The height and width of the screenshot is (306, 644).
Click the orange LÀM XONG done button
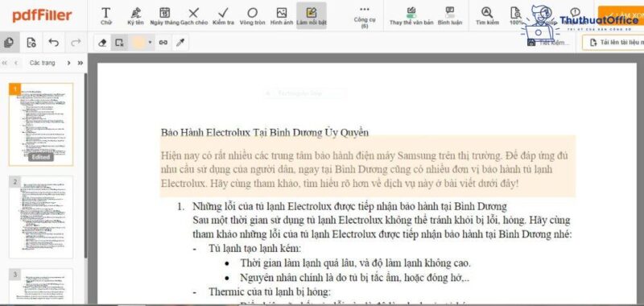[x=621, y=15]
